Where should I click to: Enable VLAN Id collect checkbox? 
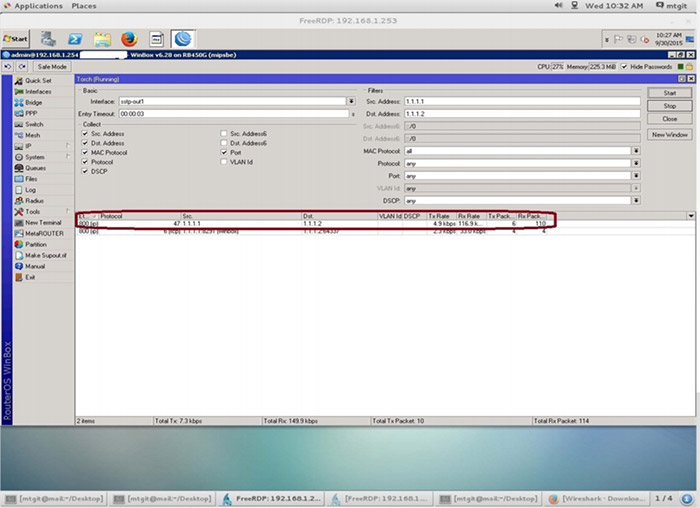click(224, 162)
